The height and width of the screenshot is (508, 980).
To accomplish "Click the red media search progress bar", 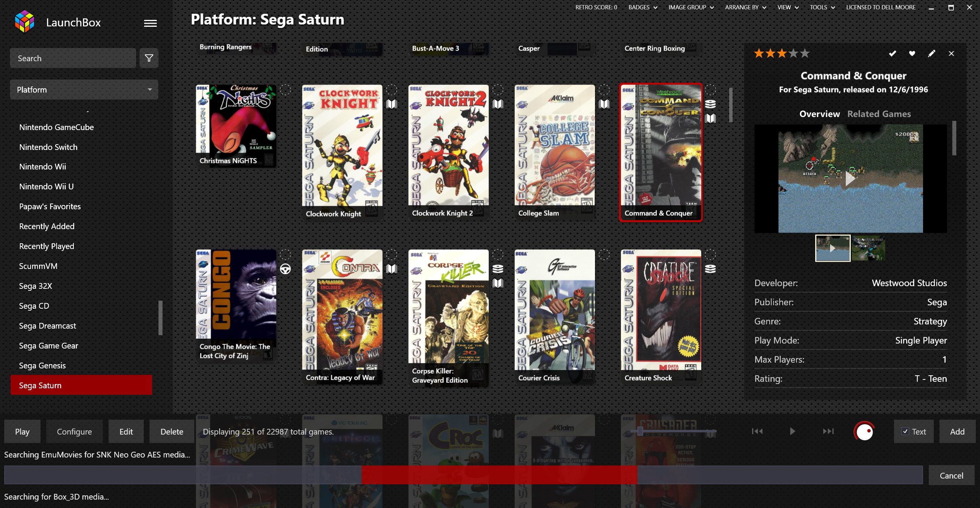I will pyautogui.click(x=499, y=475).
